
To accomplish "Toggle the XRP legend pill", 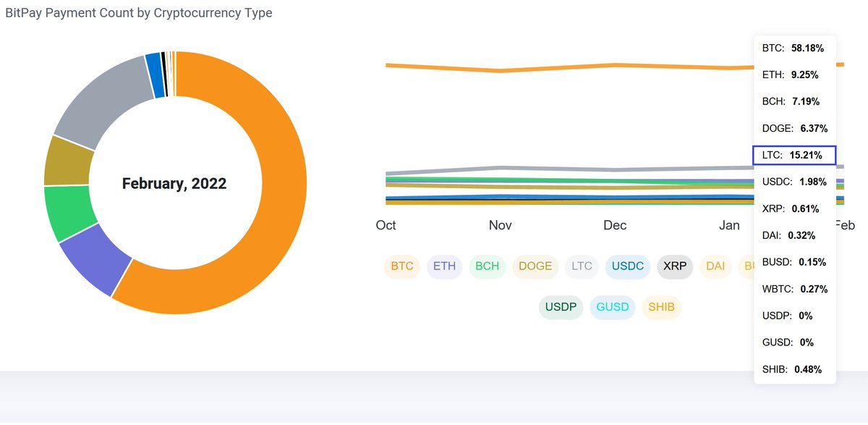I will pos(675,266).
